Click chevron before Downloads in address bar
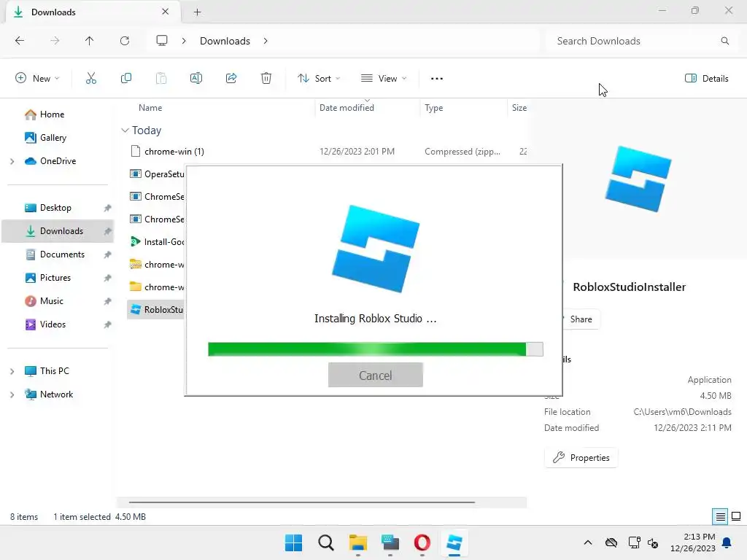 pyautogui.click(x=184, y=41)
